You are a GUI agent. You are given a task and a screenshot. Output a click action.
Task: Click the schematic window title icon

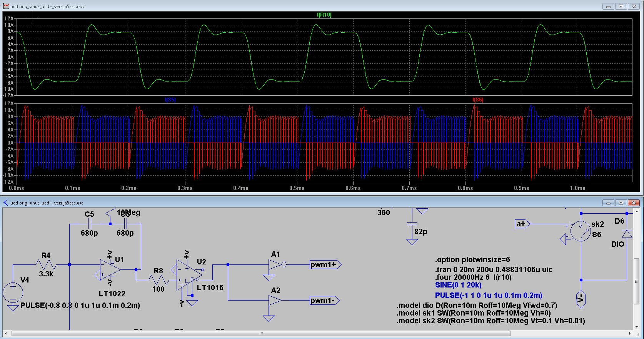pos(6,203)
